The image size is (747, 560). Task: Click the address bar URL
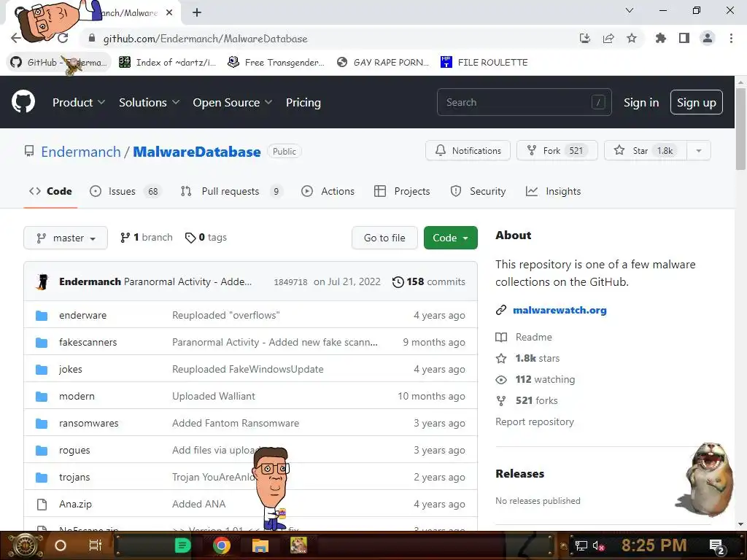pyautogui.click(x=205, y=39)
